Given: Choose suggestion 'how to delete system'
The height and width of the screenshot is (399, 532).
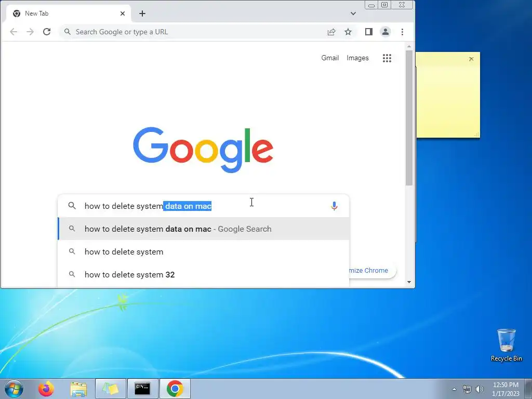Looking at the screenshot, I should pos(204,252).
